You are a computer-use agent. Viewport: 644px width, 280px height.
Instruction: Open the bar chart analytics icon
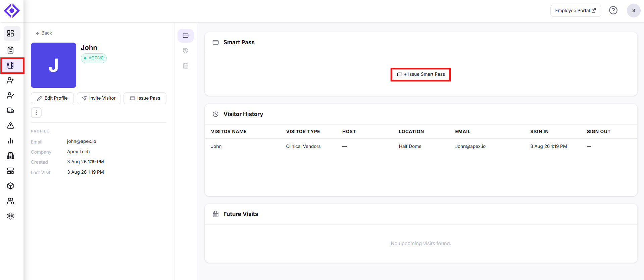coord(10,141)
